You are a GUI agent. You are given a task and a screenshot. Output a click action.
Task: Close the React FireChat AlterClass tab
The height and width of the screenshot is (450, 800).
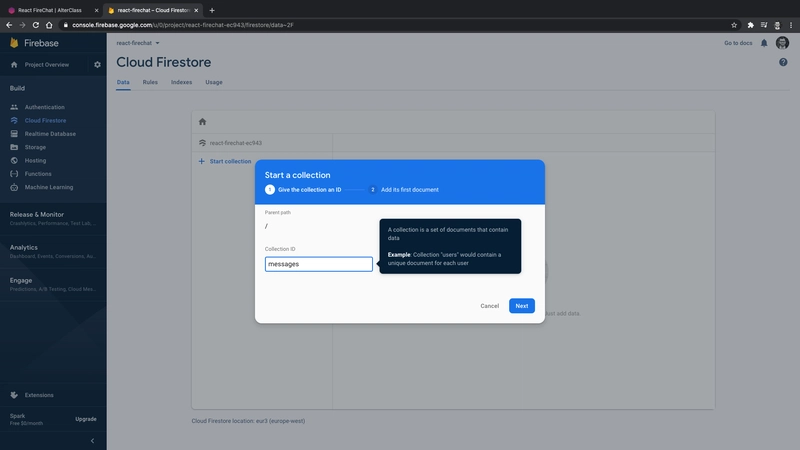point(96,10)
